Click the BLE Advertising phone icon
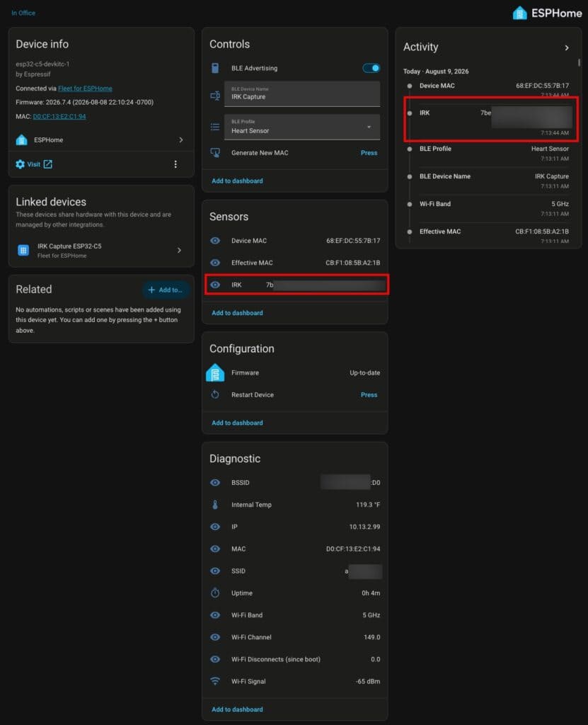Viewport: 588px width, 725px height. pyautogui.click(x=215, y=68)
